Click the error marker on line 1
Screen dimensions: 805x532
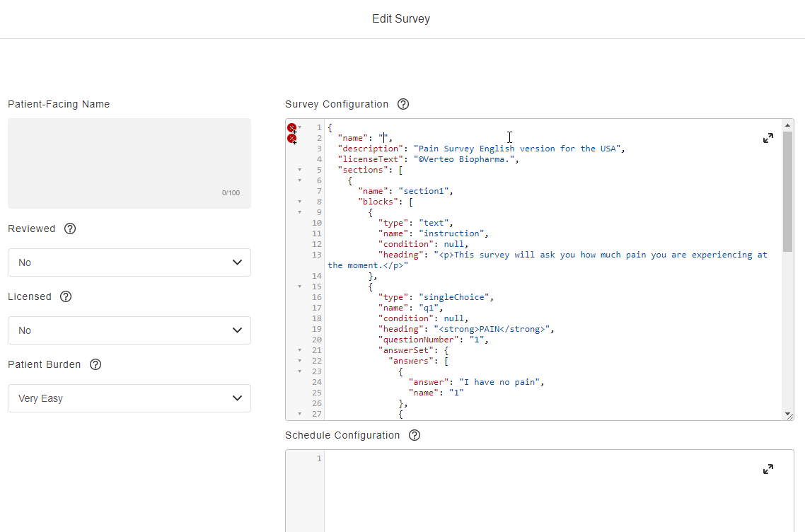coord(291,127)
